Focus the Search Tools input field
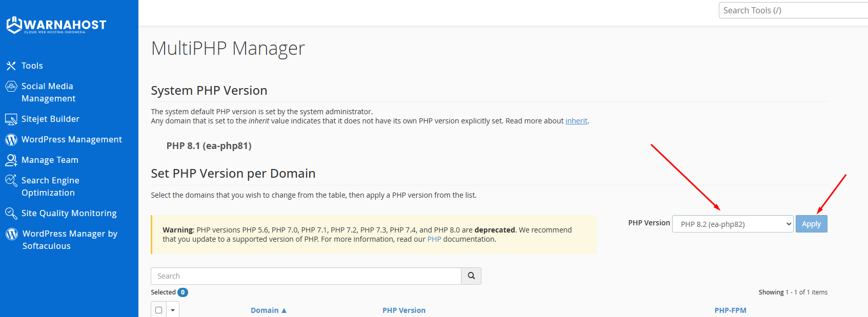This screenshot has width=868, height=317. pos(792,10)
